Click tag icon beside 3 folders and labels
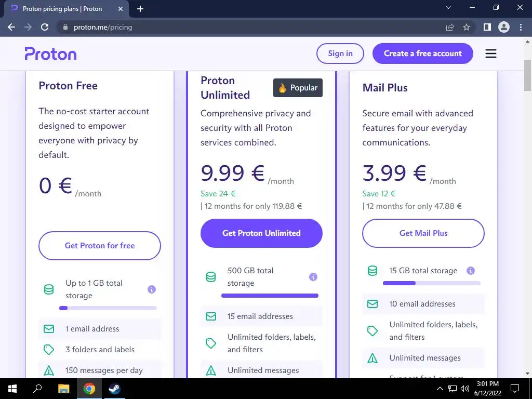 tap(49, 350)
